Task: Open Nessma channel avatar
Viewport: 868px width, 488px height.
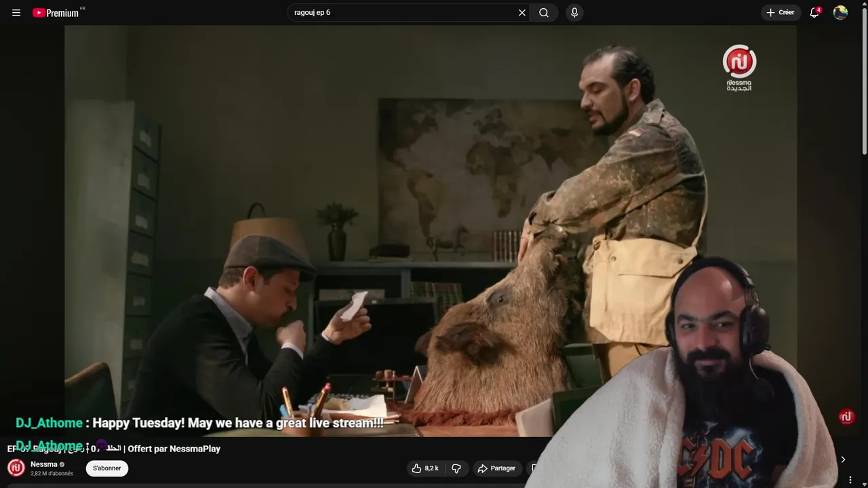Action: pos(16,468)
